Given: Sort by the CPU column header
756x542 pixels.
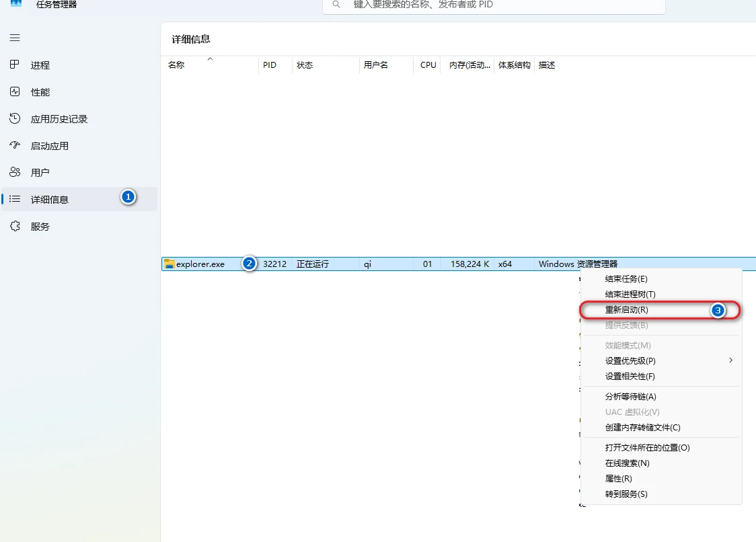Looking at the screenshot, I should (x=428, y=65).
